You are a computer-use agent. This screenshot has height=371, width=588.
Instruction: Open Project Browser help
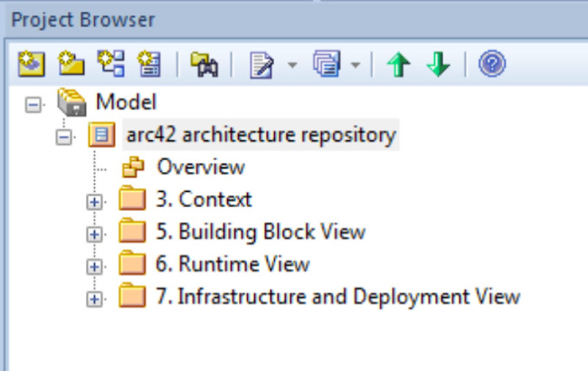[x=492, y=65]
